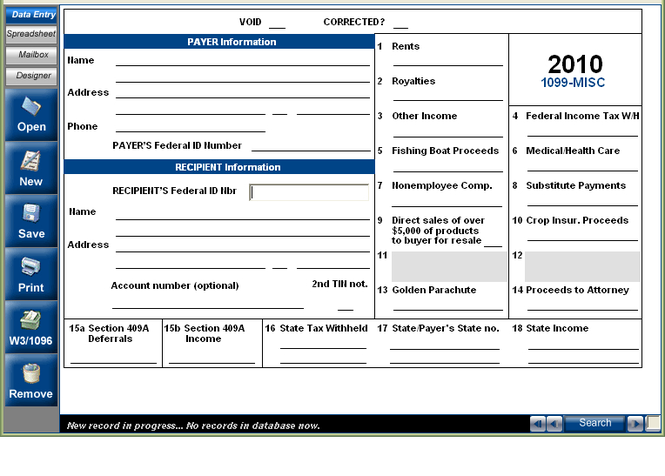Click the box 14 Proceeds to Attorney field
This screenshot has height=476, width=665.
tap(582, 305)
